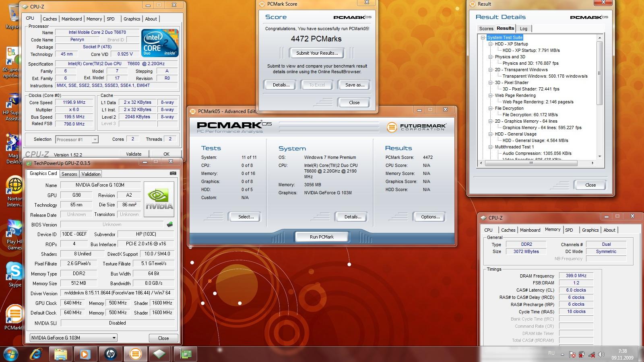Open the Action Center flag tray icon
This screenshot has width=644, height=362.
pos(572,355)
